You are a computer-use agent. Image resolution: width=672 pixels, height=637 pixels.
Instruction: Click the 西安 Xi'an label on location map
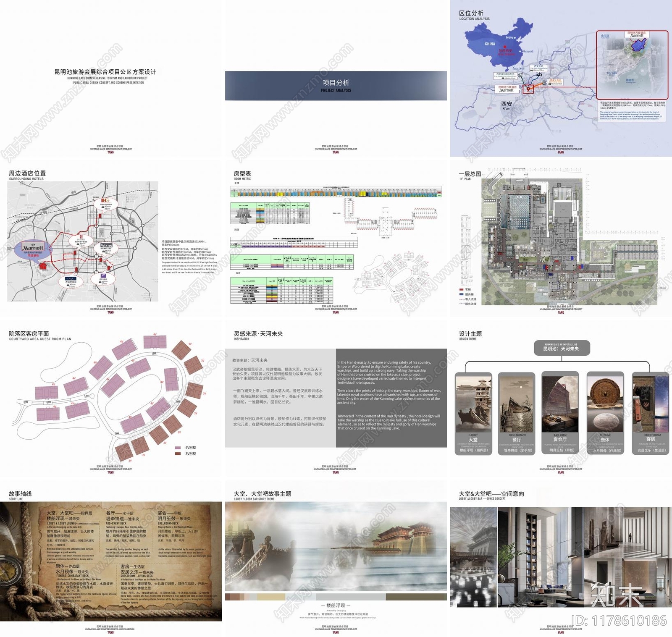click(x=507, y=105)
